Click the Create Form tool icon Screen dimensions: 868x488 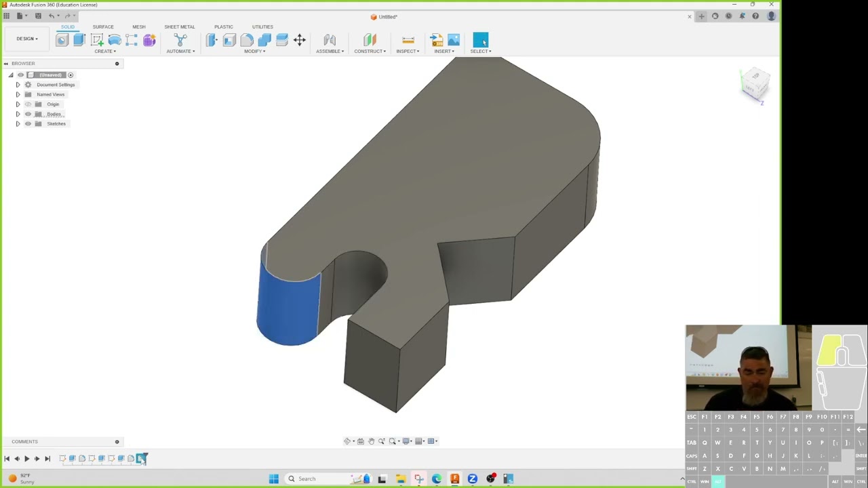(149, 40)
